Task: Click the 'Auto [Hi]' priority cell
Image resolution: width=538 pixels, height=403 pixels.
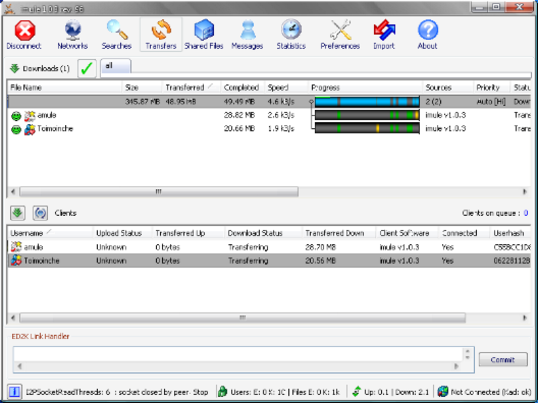Action: (x=491, y=102)
